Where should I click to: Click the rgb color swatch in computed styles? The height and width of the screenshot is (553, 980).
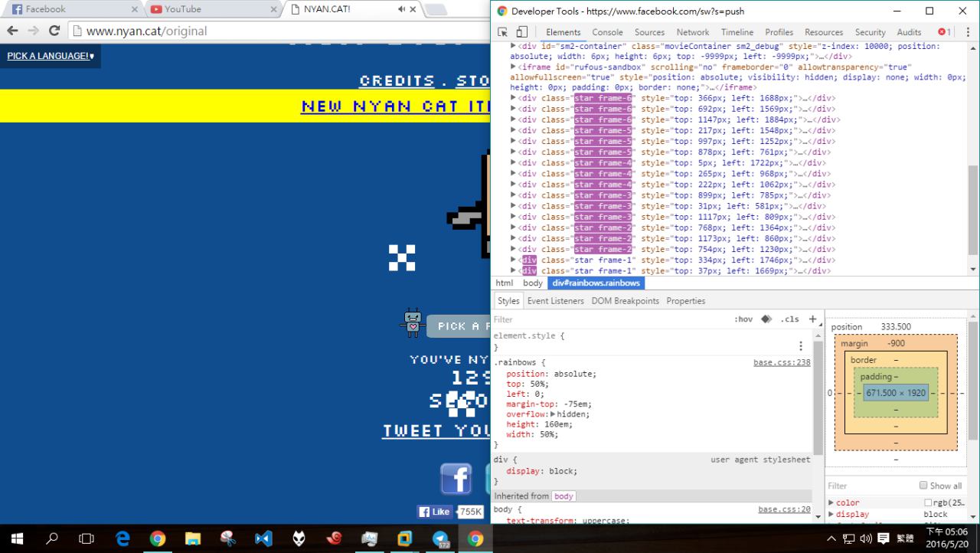coord(928,503)
